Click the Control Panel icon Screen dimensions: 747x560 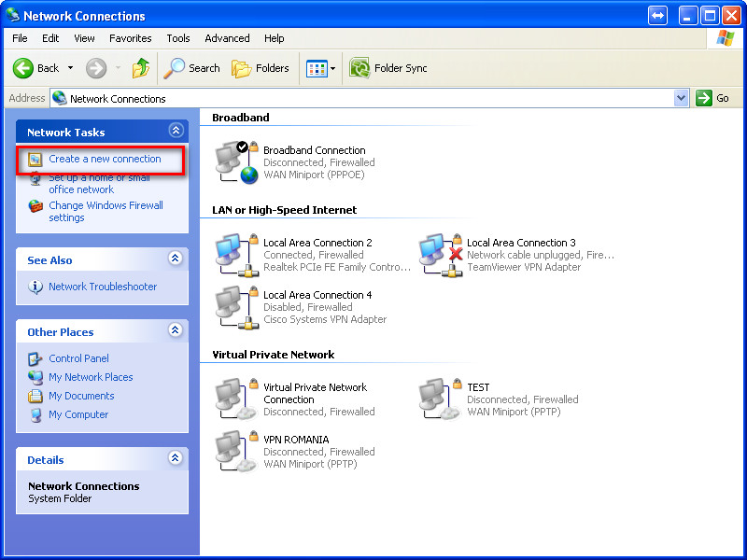[x=35, y=358]
